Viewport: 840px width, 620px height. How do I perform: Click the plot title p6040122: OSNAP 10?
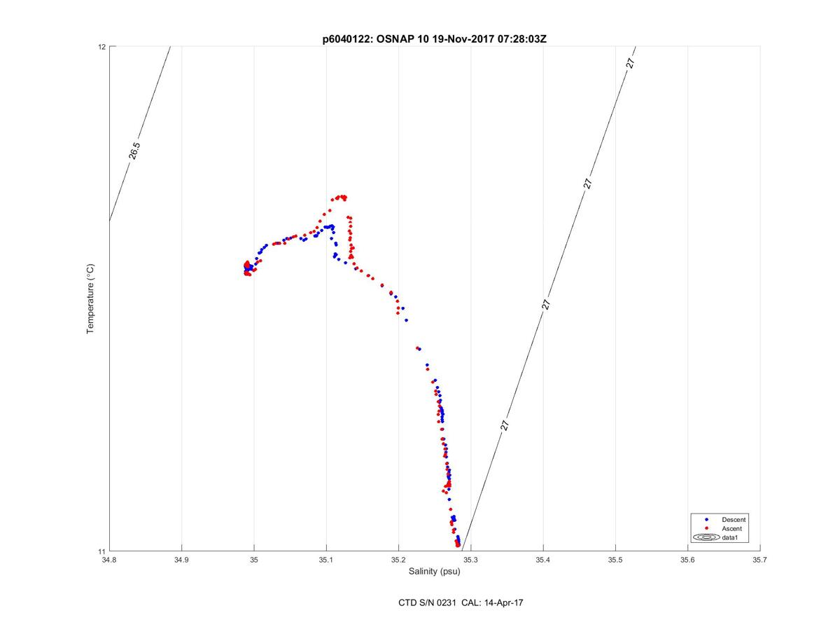[434, 39]
